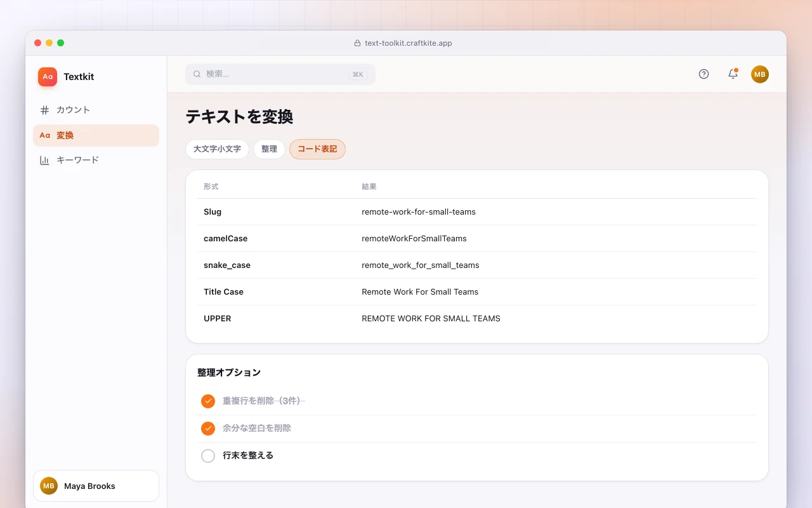Viewport: 812px width, 508px height.
Task: Click the ⌘K shortcut badge
Action: [358, 74]
